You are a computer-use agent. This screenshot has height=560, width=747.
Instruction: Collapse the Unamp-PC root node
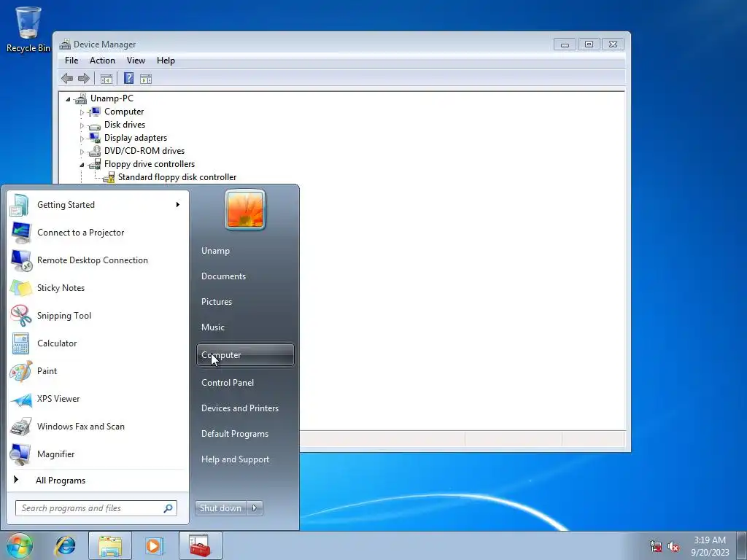[x=68, y=99]
